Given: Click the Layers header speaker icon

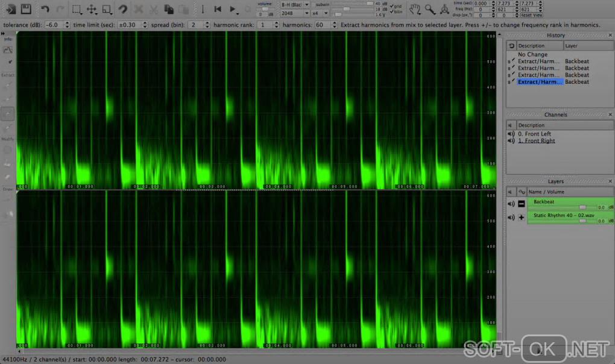Looking at the screenshot, I should pyautogui.click(x=510, y=192).
